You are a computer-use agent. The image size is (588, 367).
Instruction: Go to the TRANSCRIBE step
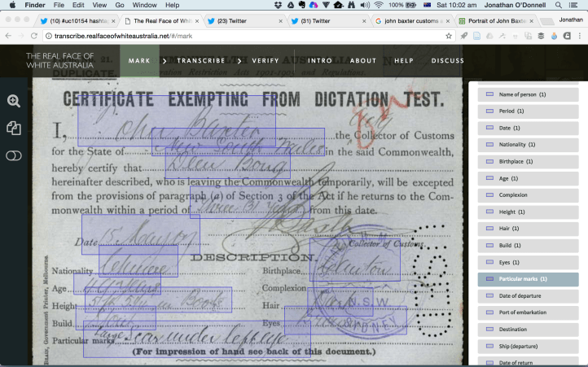point(200,61)
